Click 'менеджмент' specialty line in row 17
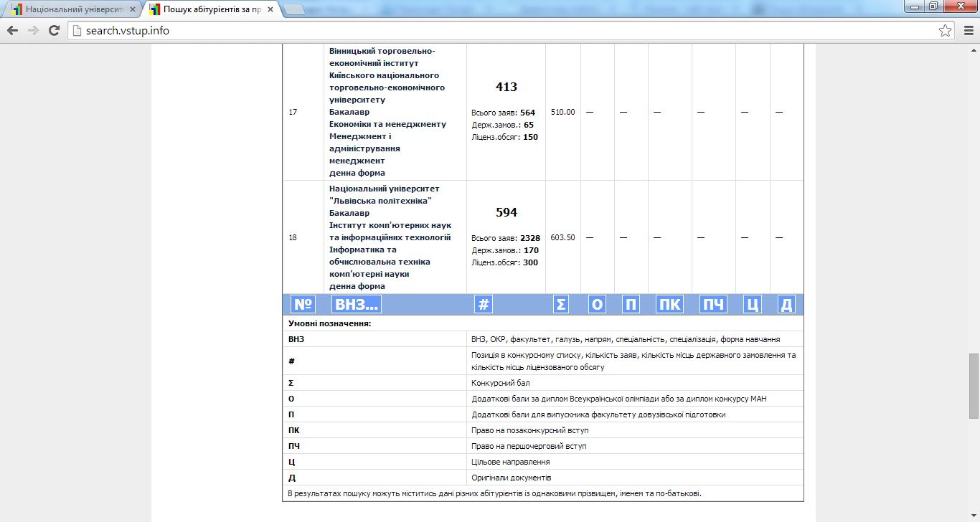 (357, 161)
